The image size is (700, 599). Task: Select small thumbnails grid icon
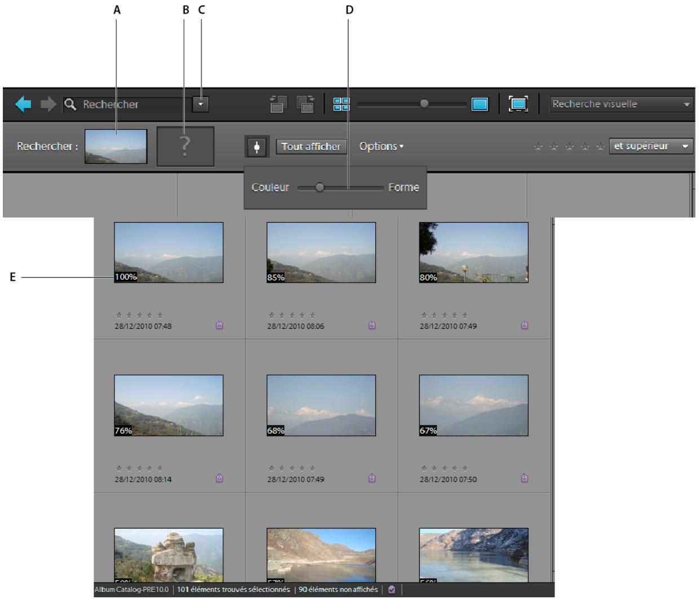[342, 104]
